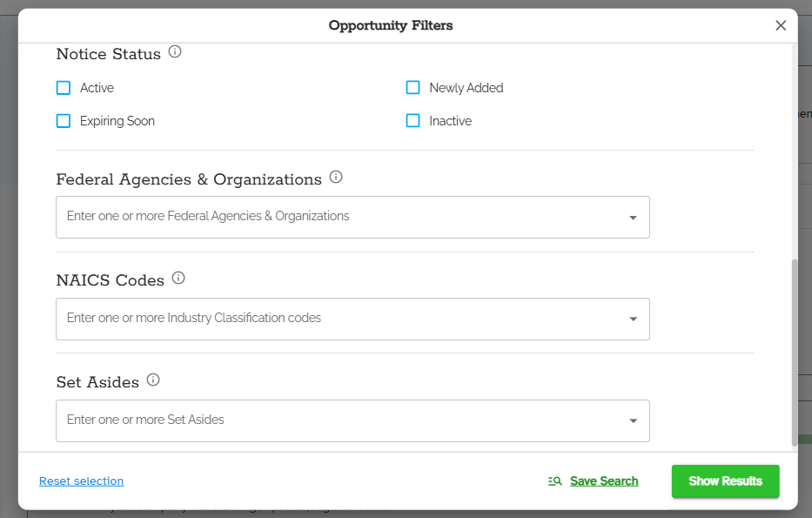
Task: Open the Set Asides dropdown arrow
Action: click(633, 420)
